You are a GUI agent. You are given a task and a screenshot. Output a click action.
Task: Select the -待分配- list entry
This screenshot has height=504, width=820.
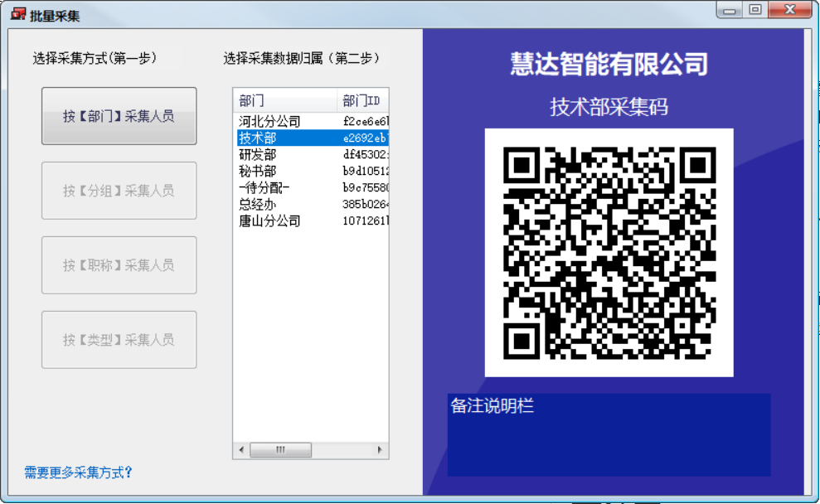click(264, 188)
